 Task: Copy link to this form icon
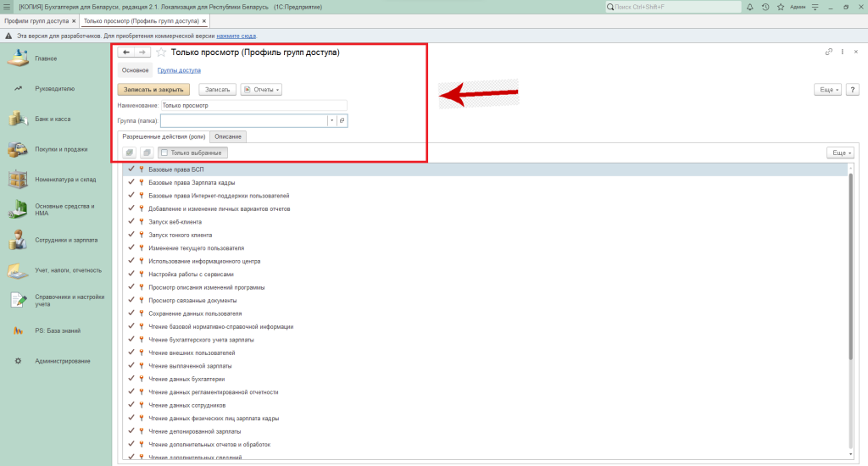[x=829, y=53]
